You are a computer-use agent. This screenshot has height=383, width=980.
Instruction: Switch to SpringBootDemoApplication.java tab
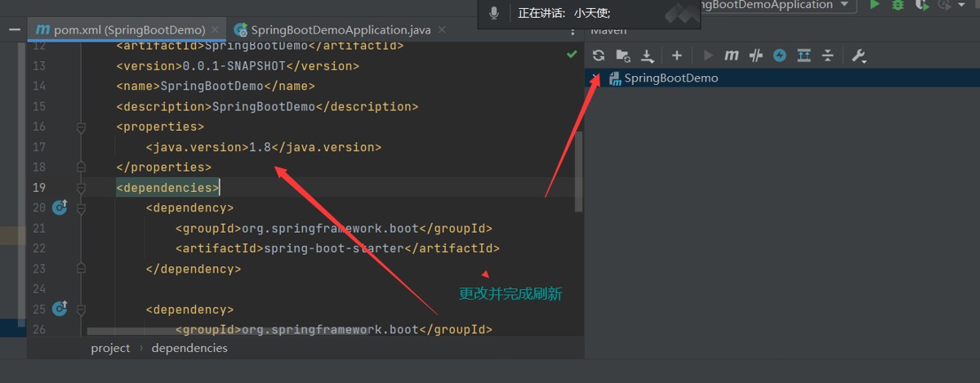click(x=341, y=30)
